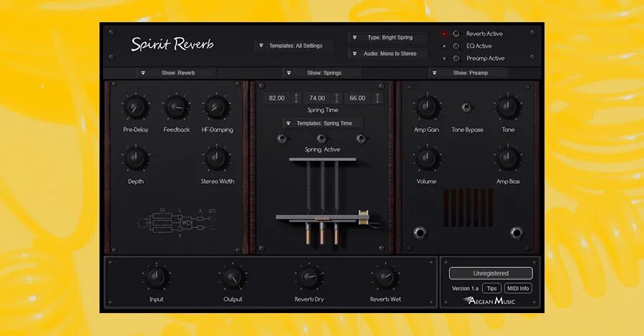Click the Volume knob in Preamp panel
The width and height of the screenshot is (644, 336).
click(427, 159)
